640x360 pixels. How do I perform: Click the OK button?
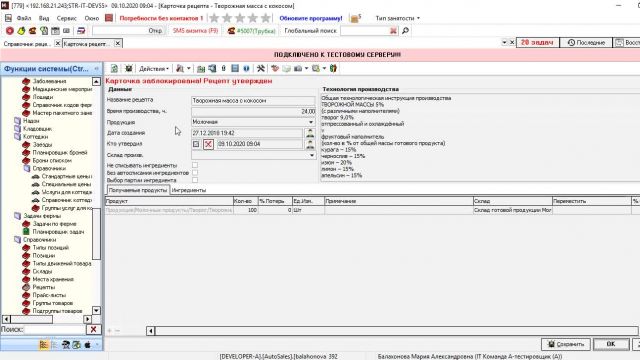[611, 344]
